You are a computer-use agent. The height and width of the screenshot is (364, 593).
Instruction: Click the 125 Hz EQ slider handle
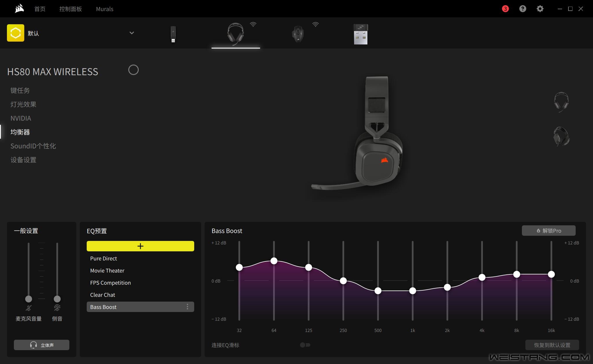(308, 267)
